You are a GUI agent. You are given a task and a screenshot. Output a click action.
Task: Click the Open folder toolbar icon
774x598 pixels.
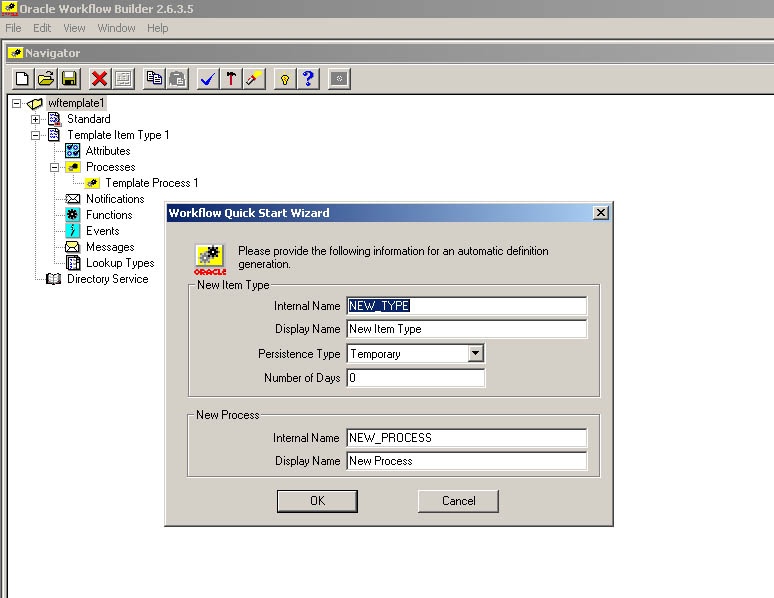click(x=46, y=79)
